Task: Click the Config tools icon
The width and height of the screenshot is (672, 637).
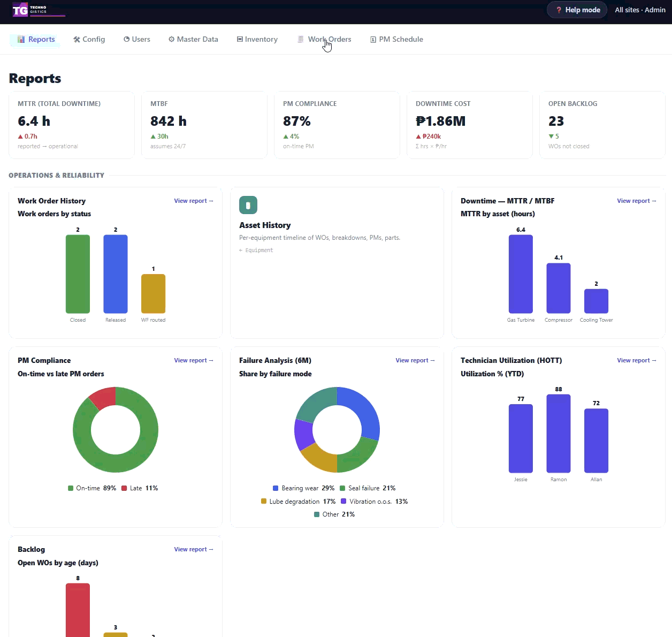Action: [x=77, y=40]
